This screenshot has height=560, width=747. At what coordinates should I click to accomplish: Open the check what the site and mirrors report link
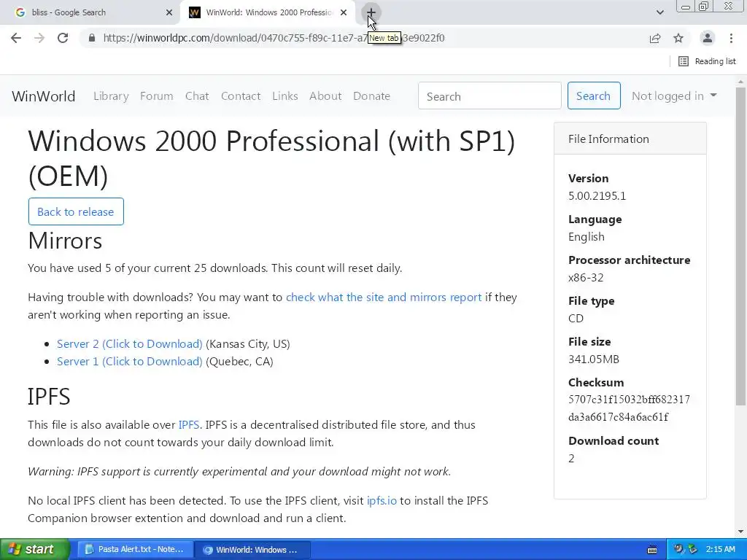click(384, 297)
